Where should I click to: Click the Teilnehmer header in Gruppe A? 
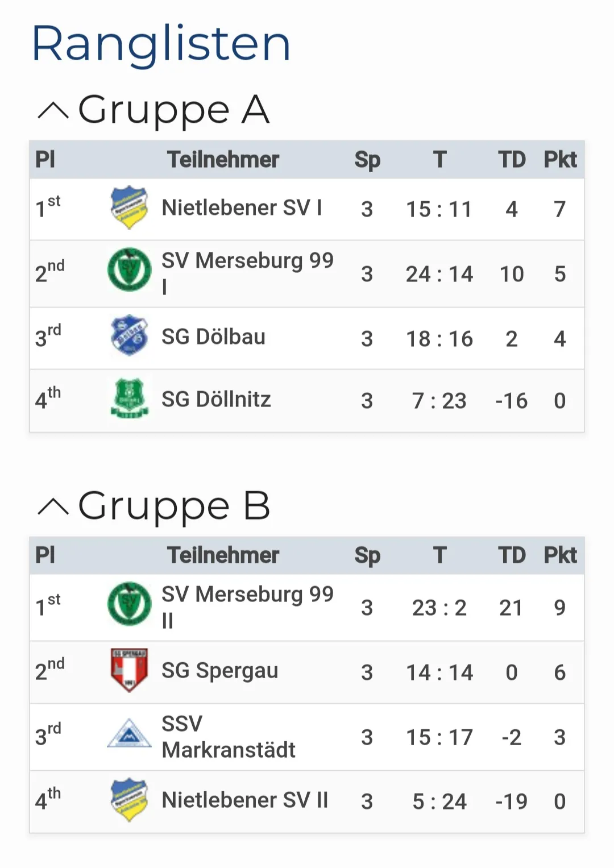[223, 160]
